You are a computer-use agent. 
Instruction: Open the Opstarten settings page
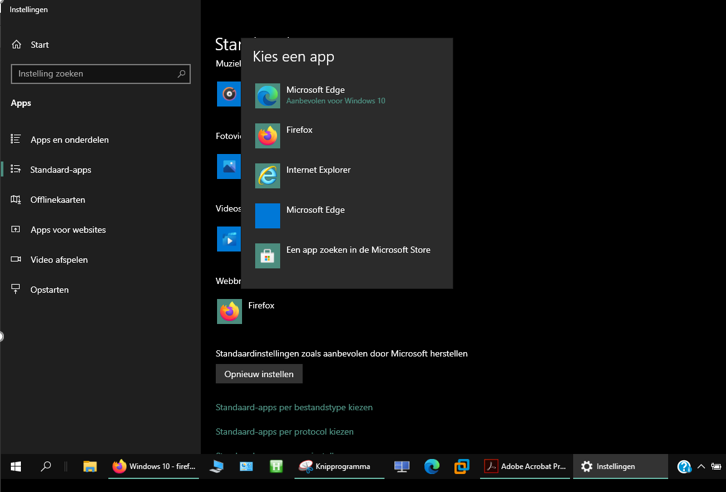point(49,290)
